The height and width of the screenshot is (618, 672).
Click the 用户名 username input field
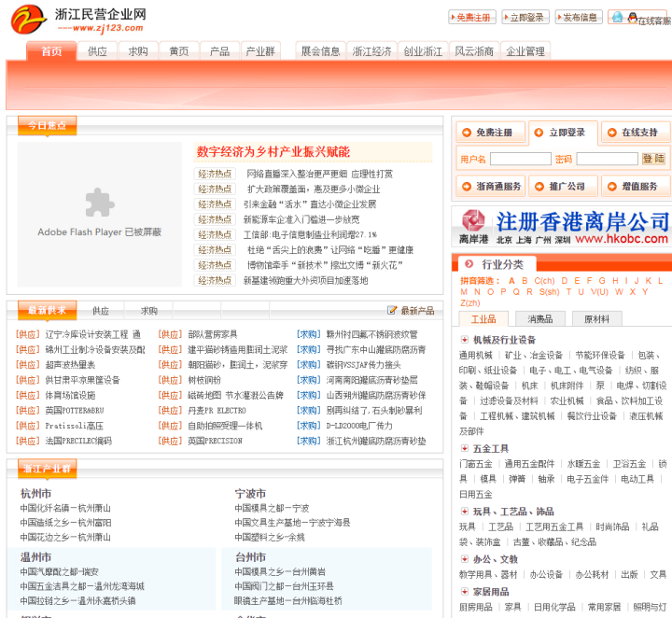pos(520,159)
